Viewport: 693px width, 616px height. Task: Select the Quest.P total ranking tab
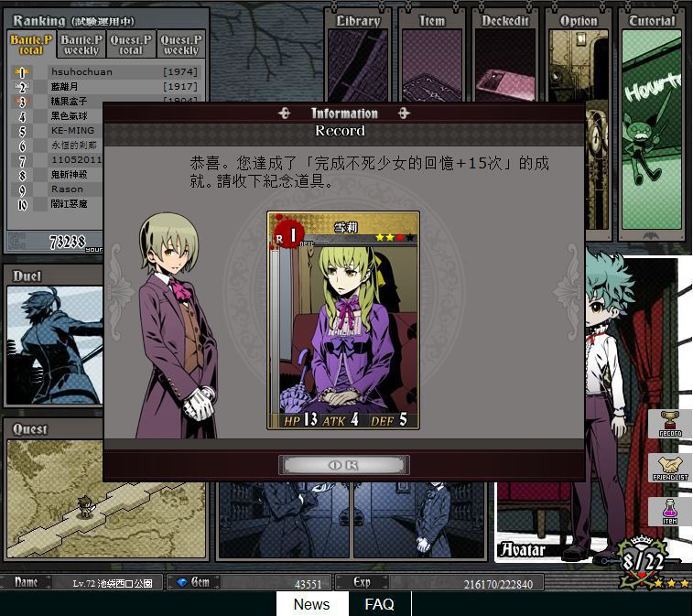tap(131, 45)
